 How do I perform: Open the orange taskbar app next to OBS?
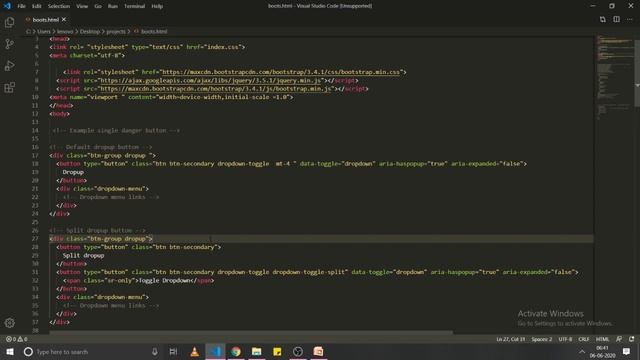(318, 351)
